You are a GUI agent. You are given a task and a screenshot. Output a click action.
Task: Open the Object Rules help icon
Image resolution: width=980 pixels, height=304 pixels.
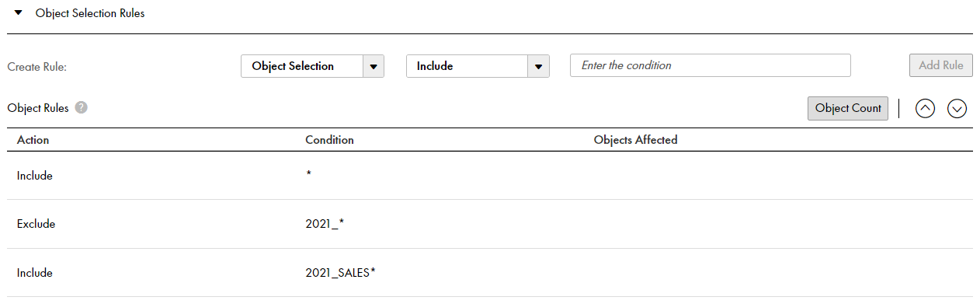(x=81, y=108)
